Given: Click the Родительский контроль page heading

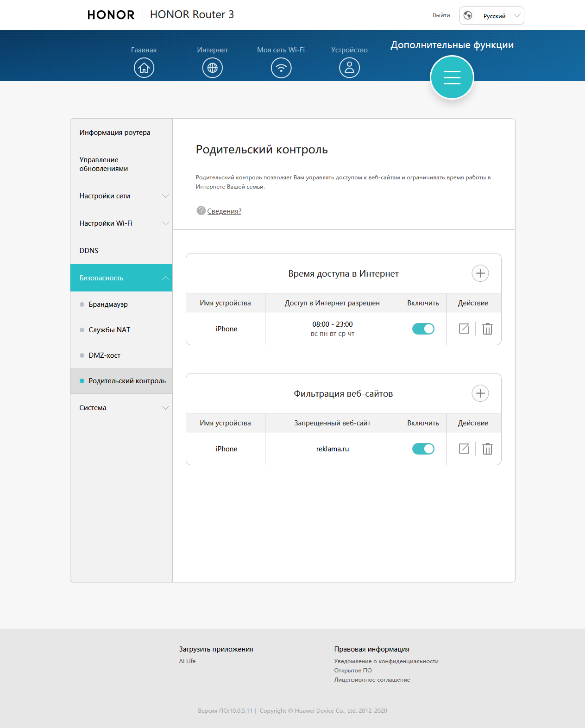Looking at the screenshot, I should tap(262, 150).
